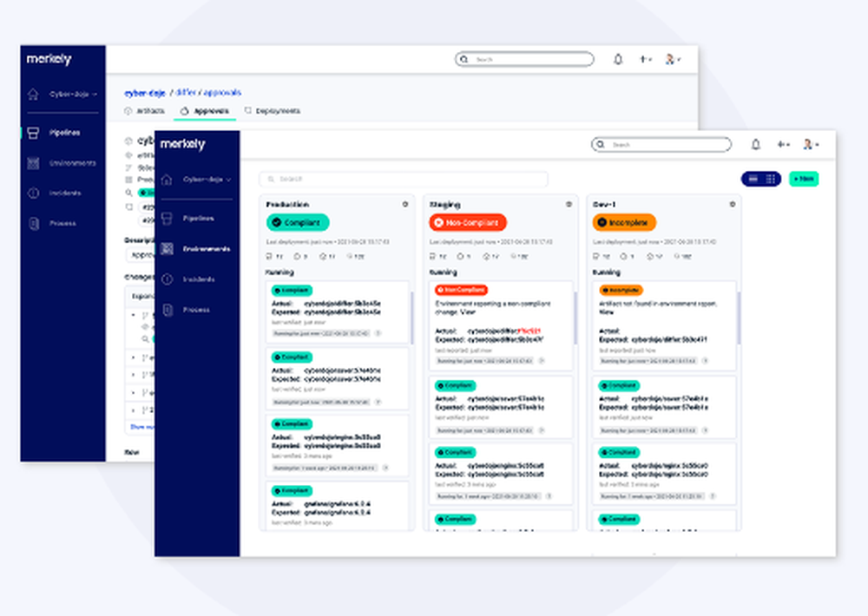868x616 pixels.
Task: Switch to Artifacts tab in back window
Action: pyautogui.click(x=144, y=111)
